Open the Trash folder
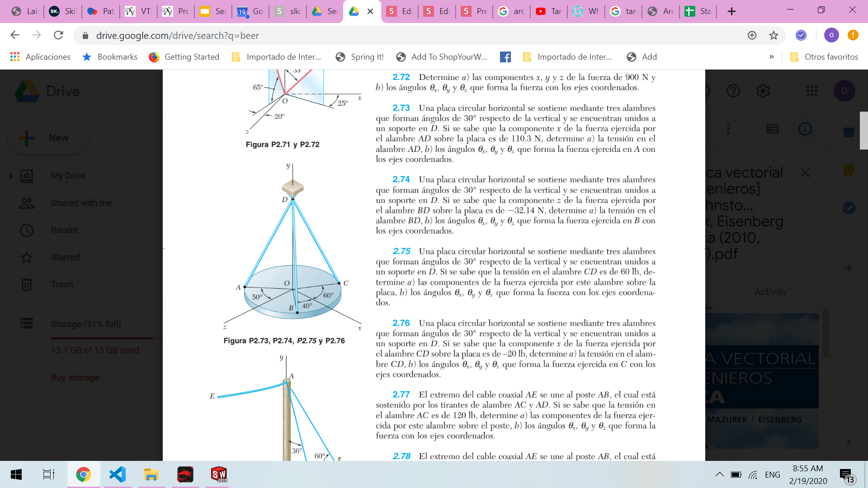 click(x=61, y=285)
